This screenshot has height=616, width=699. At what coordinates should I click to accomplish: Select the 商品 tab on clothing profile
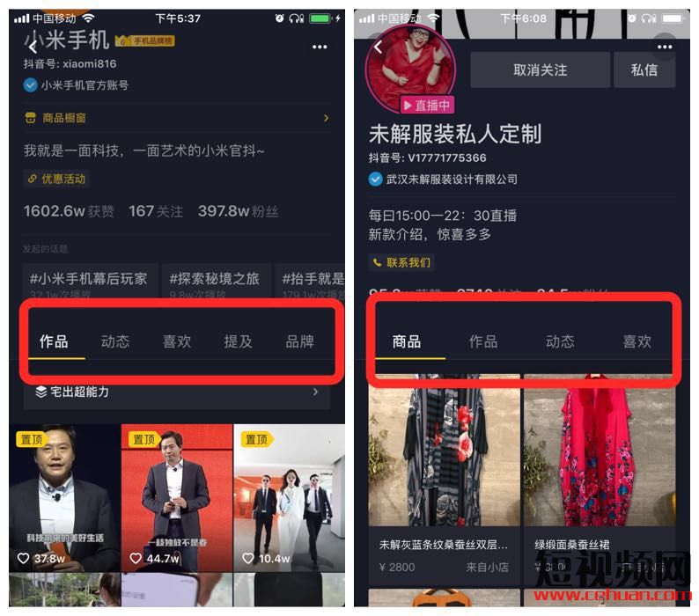[x=407, y=341]
